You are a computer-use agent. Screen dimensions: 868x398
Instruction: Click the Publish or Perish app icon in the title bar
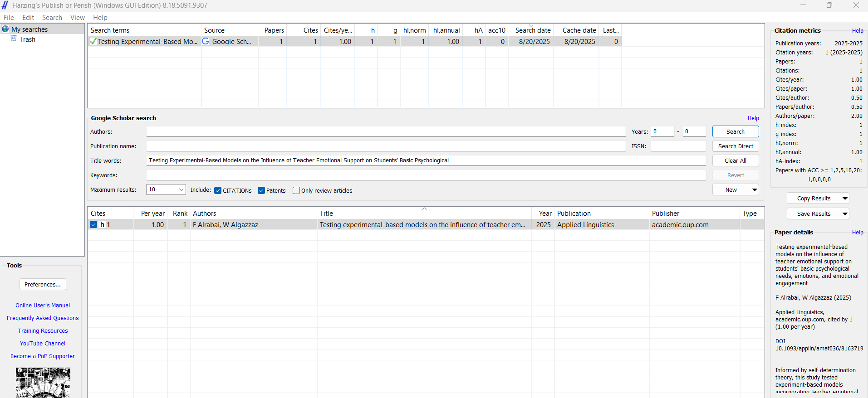pyautogui.click(x=5, y=5)
